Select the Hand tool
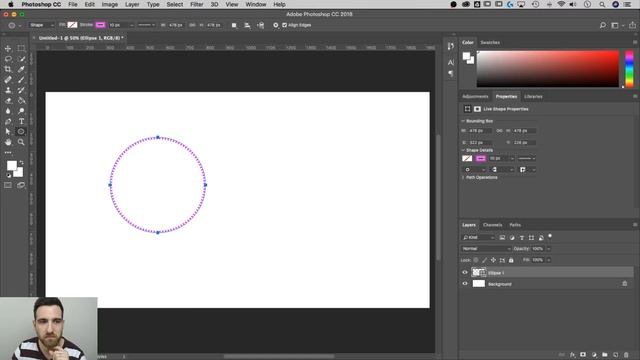This screenshot has width=640, height=360. click(8, 142)
